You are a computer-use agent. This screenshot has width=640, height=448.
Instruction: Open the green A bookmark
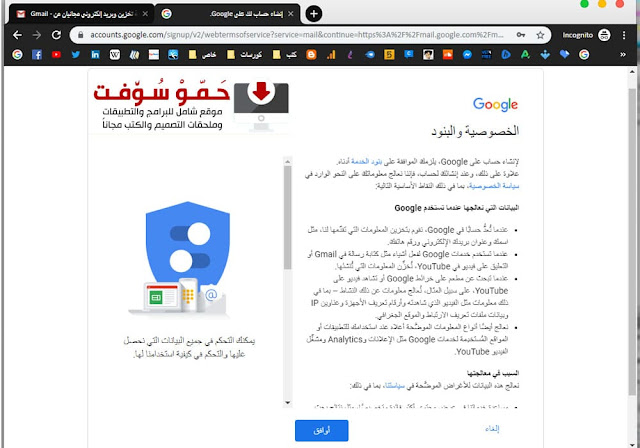click(x=525, y=54)
